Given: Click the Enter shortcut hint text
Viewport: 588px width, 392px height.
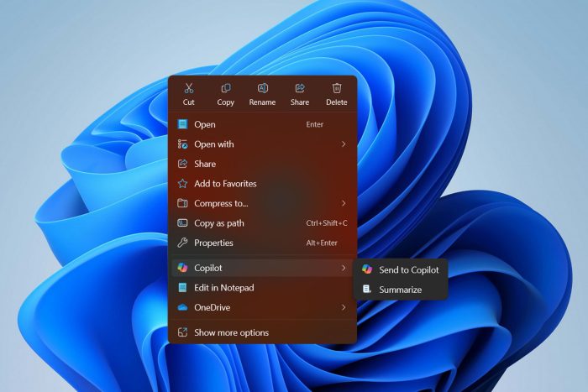Looking at the screenshot, I should coord(315,124).
